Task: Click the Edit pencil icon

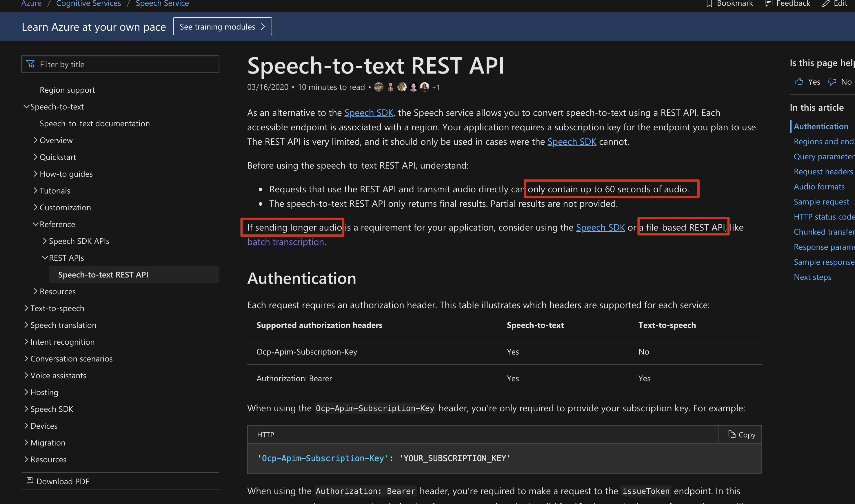Action: 826,4
